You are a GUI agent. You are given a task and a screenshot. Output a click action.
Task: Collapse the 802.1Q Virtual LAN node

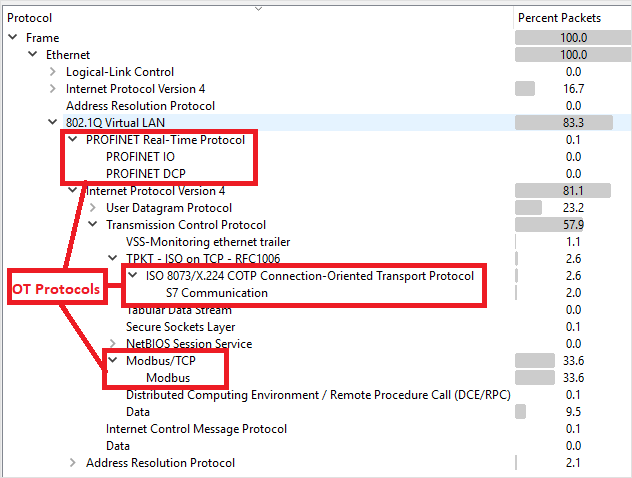tap(53, 123)
